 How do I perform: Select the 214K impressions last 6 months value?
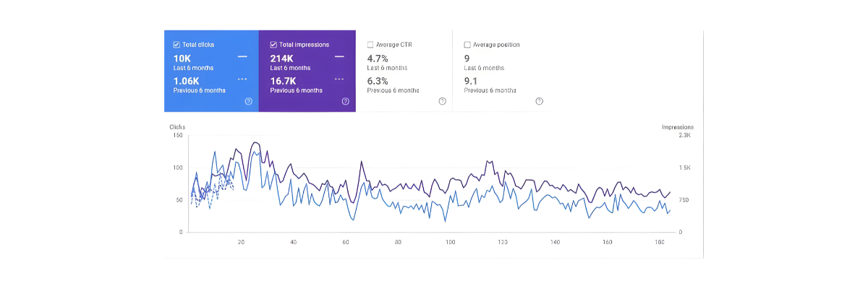[x=281, y=58]
